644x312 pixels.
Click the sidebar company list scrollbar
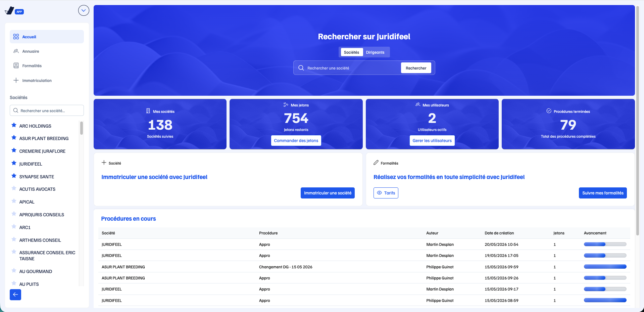(81, 128)
